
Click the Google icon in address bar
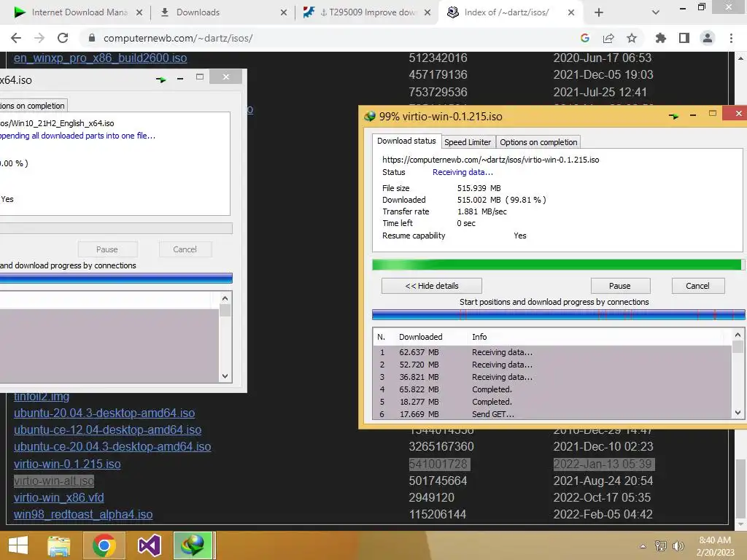coord(585,38)
